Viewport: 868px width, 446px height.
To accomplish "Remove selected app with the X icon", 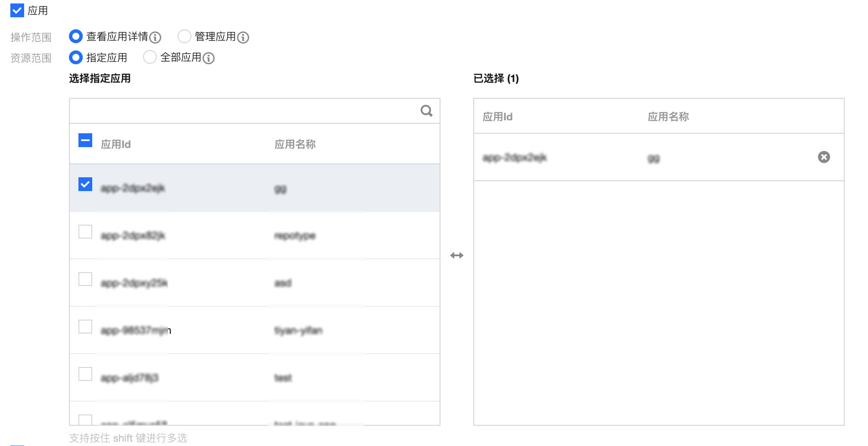I will pos(824,157).
